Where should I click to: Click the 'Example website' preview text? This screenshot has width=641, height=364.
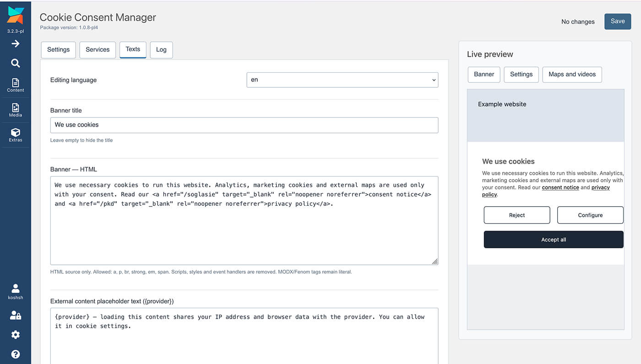coord(502,104)
